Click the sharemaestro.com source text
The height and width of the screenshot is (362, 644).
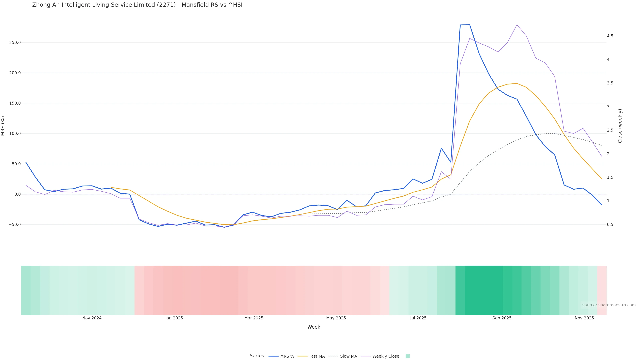(609, 305)
